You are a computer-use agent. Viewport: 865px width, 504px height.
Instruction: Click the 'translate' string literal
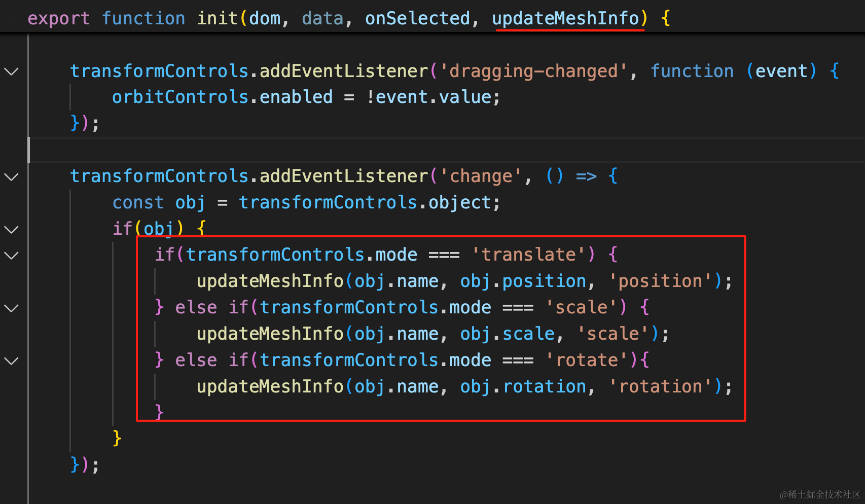click(529, 255)
